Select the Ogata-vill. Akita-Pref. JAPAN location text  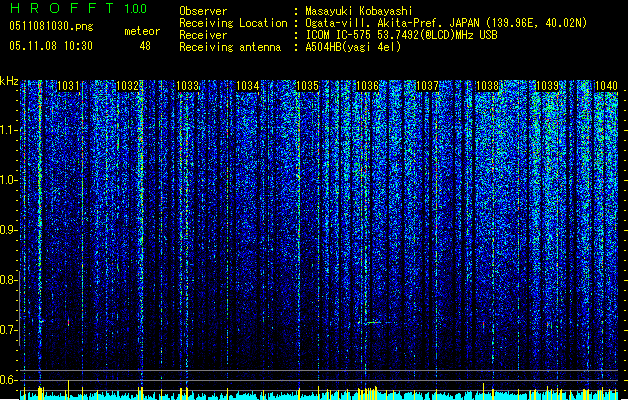tap(446, 23)
